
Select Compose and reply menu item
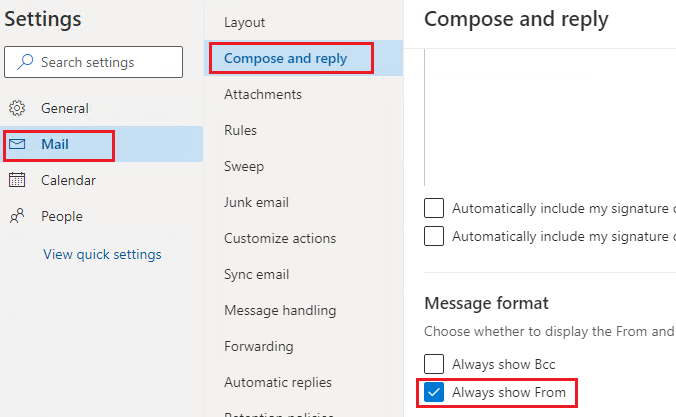coord(285,58)
